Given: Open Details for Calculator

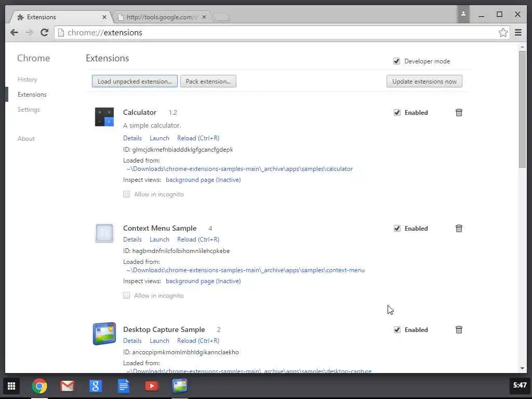Looking at the screenshot, I should point(132,138).
